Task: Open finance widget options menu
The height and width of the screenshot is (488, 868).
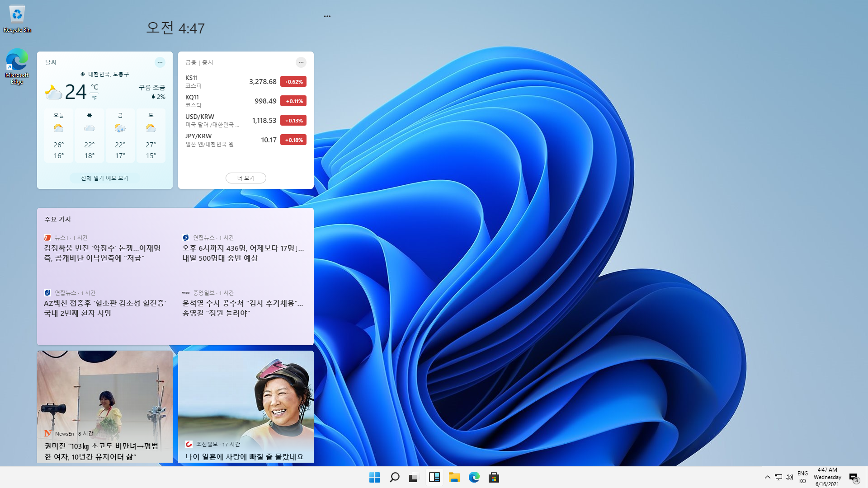Action: [x=301, y=62]
